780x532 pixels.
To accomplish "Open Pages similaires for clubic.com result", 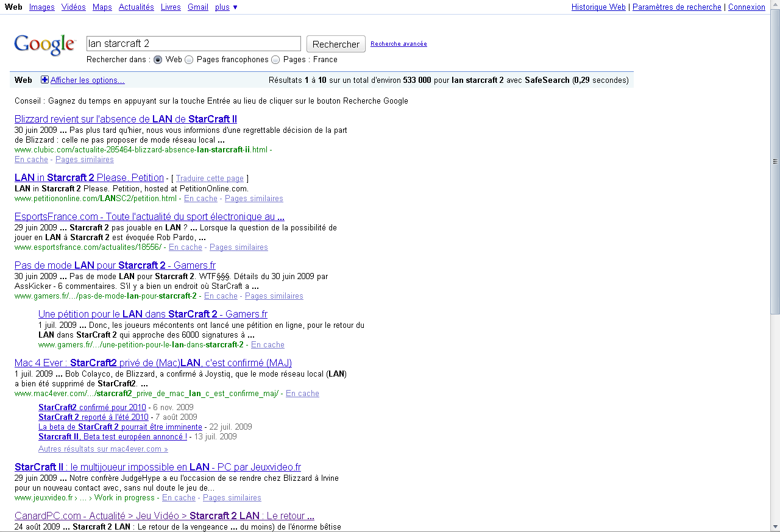I will (x=85, y=160).
